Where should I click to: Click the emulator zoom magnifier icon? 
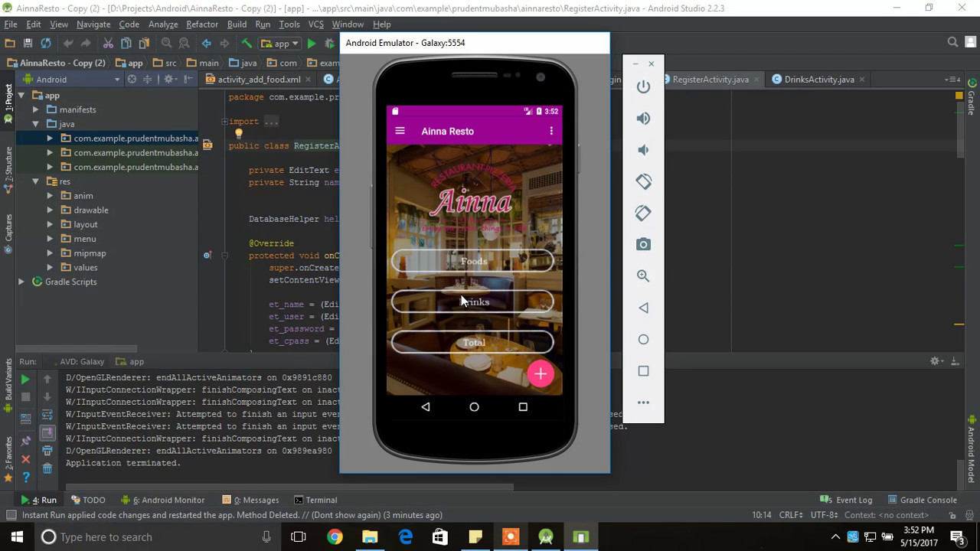coord(643,276)
